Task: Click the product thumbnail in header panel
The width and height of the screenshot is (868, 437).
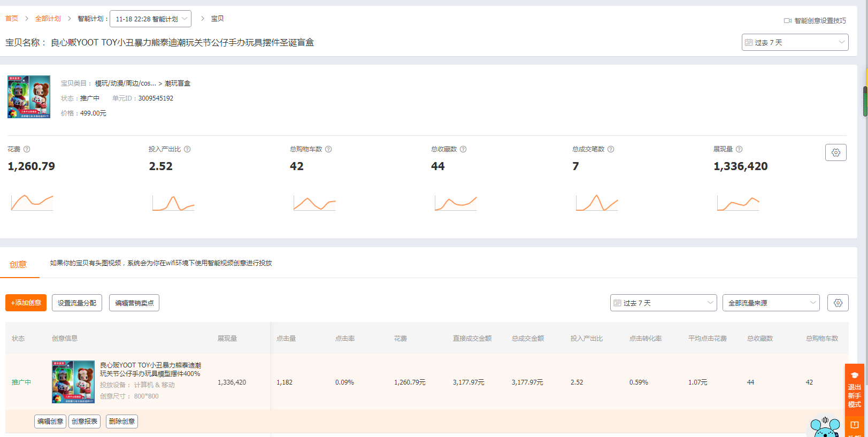Action: pos(29,97)
